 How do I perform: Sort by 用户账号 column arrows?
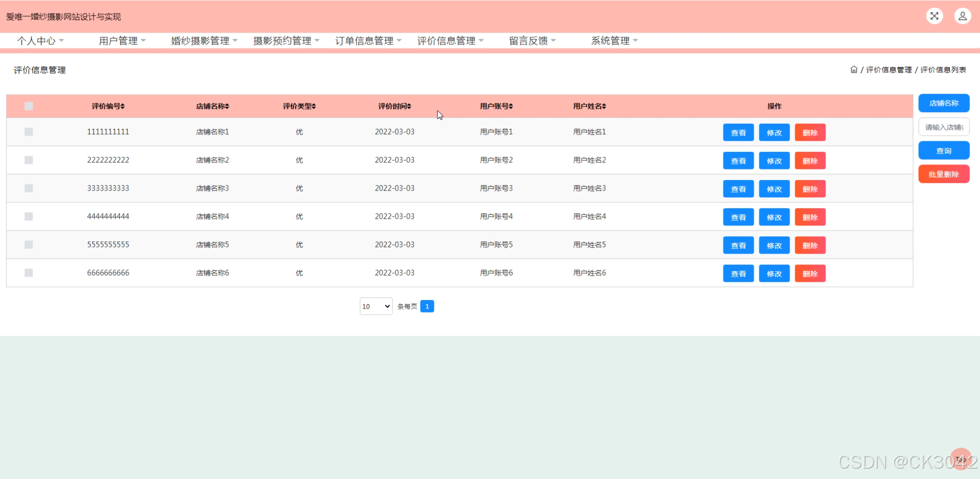pos(511,106)
